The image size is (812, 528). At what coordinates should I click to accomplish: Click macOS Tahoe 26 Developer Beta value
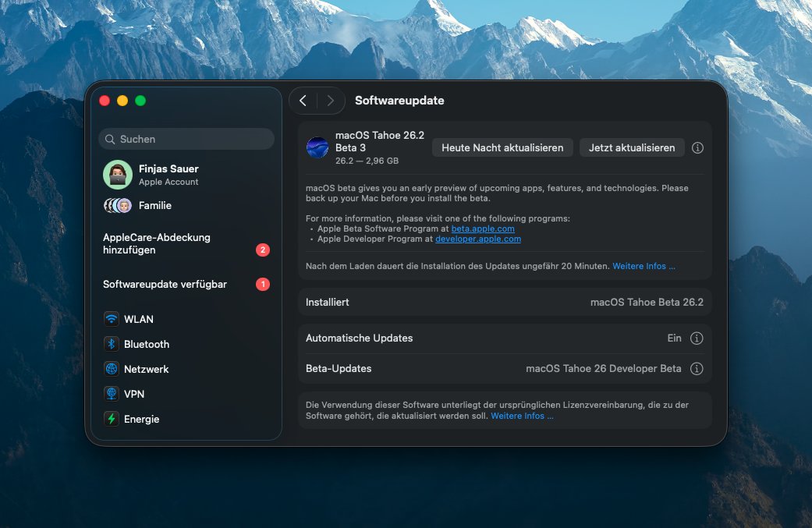(x=603, y=369)
